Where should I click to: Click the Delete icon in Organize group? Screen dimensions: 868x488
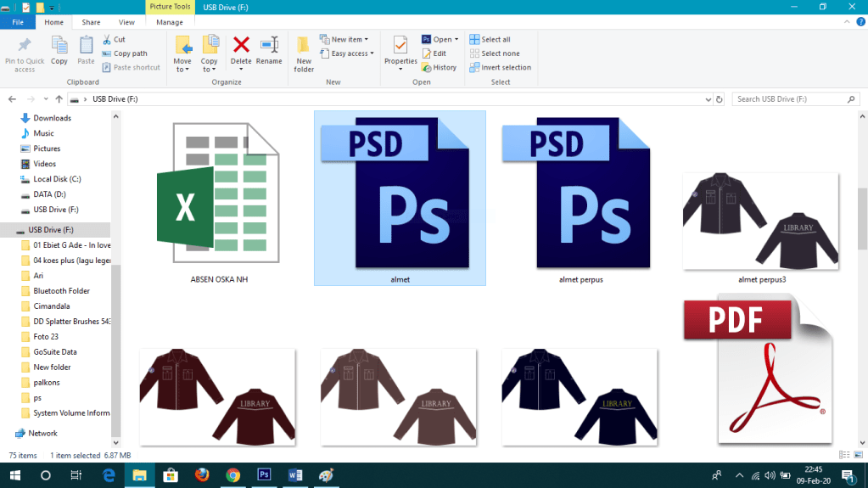point(241,49)
